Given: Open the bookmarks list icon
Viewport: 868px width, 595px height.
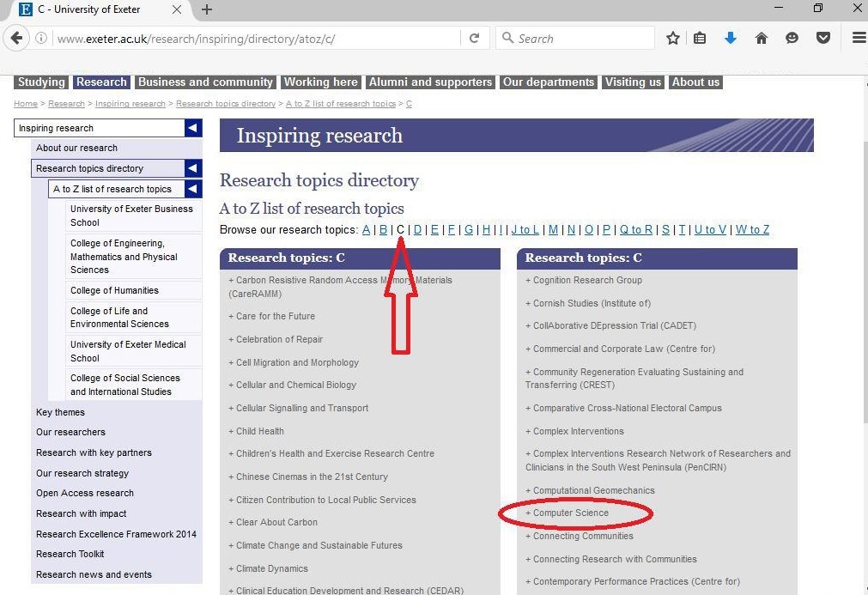Looking at the screenshot, I should click(x=700, y=38).
